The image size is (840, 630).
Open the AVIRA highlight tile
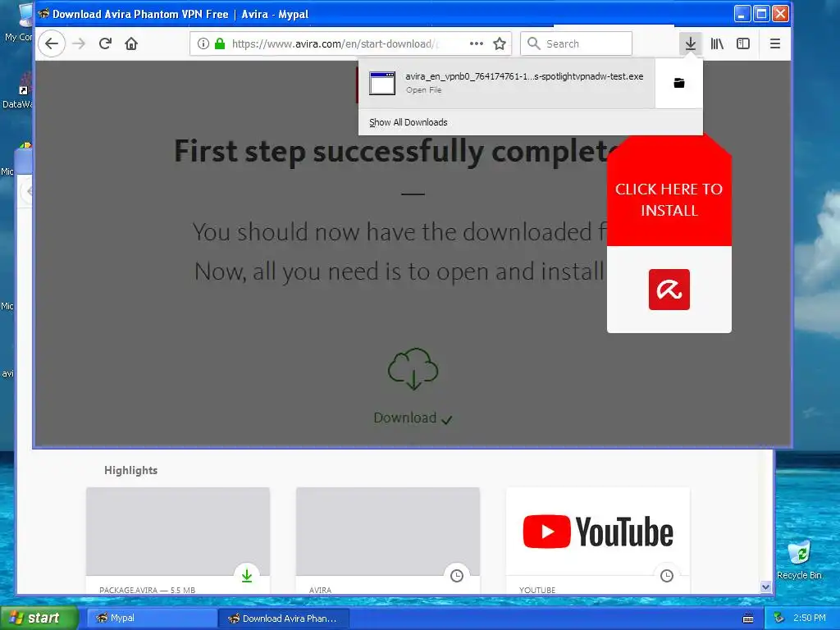point(388,540)
